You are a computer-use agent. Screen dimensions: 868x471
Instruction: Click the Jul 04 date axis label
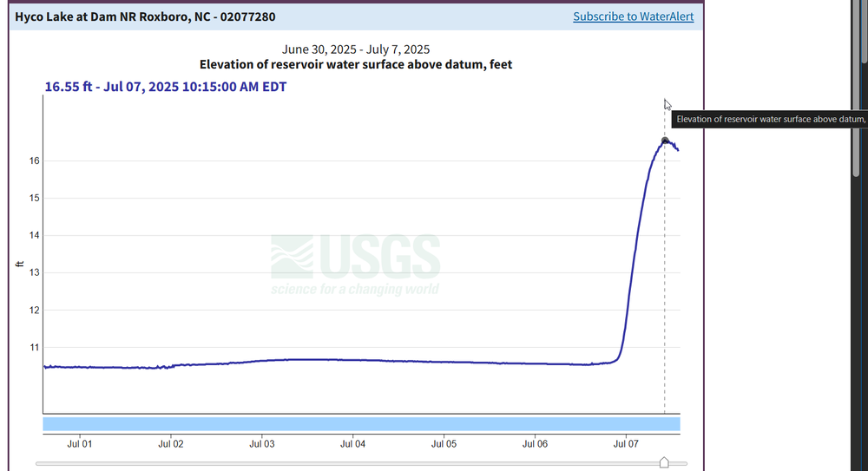(x=352, y=444)
